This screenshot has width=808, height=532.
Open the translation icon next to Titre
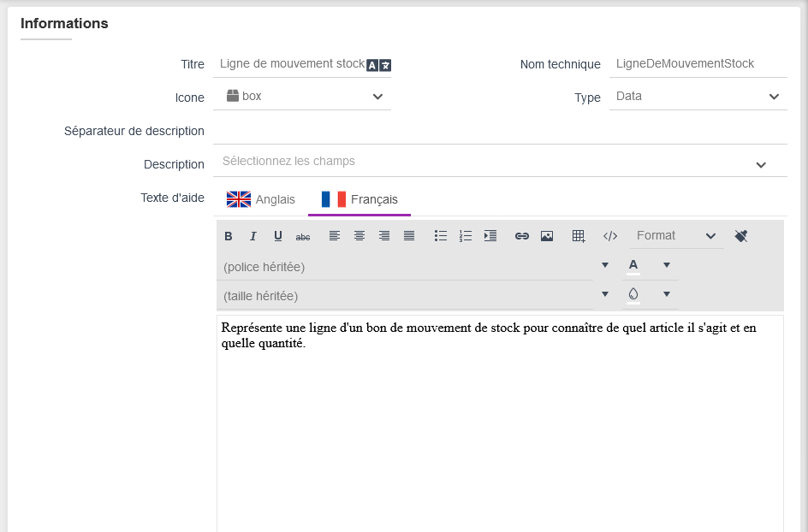pos(379,65)
